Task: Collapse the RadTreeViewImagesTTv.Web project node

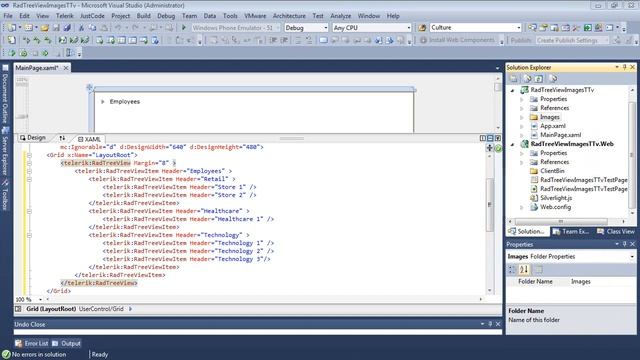Action: pyautogui.click(x=513, y=144)
